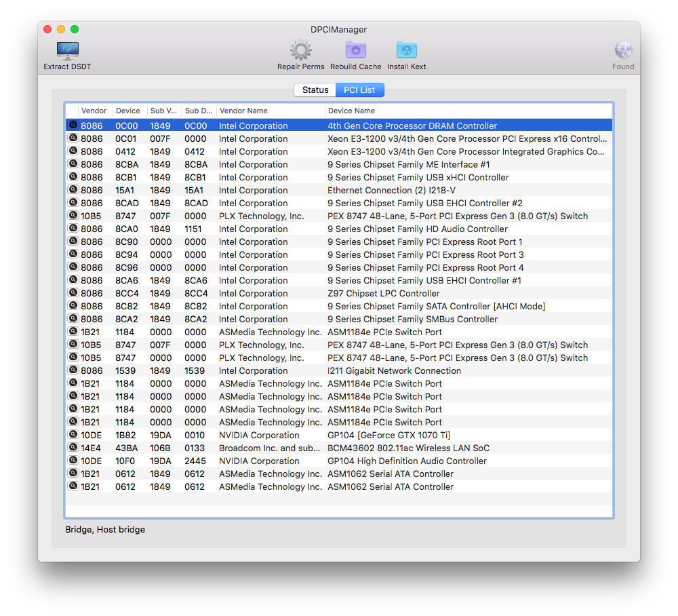Select 9 Series Chipset Family SMBus Controller text
Screen dimensions: 678x616
(412, 320)
